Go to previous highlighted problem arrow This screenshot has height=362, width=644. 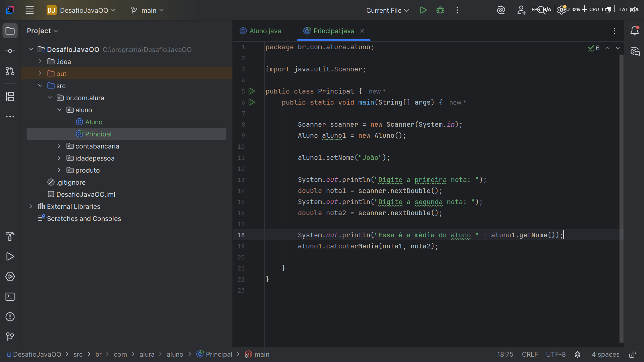coord(607,48)
